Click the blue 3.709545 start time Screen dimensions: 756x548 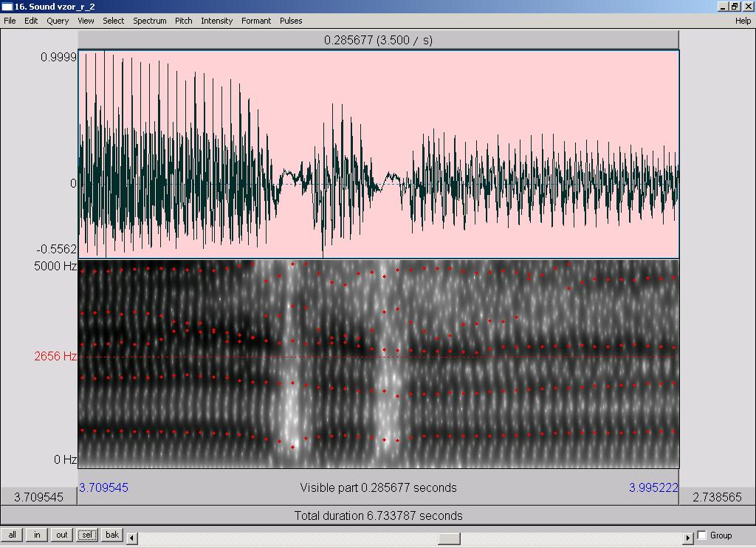tap(103, 487)
